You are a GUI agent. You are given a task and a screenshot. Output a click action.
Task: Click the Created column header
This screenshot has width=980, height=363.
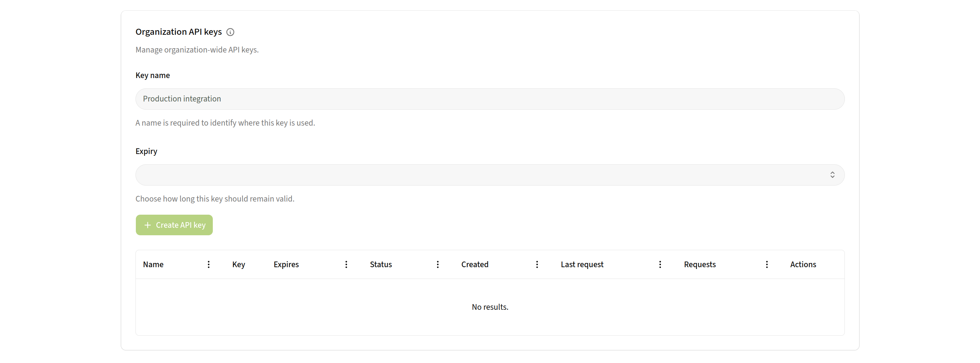(x=475, y=264)
